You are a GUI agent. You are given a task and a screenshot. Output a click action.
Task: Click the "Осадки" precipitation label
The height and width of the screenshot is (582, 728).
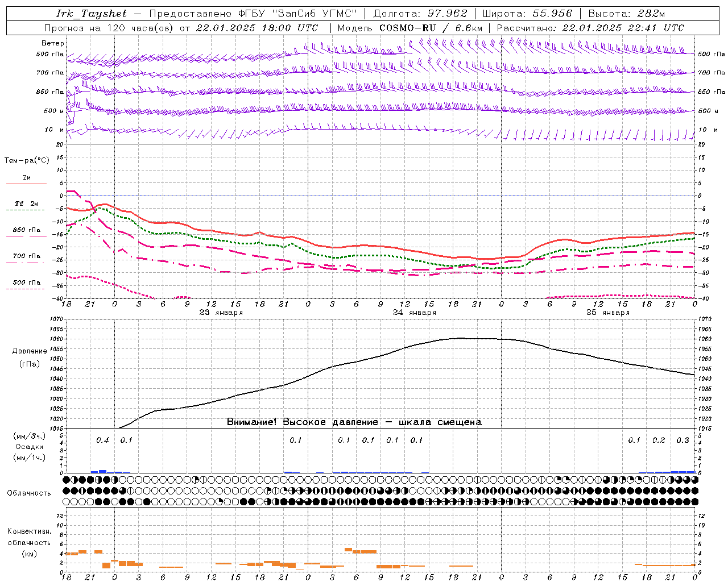tap(30, 447)
